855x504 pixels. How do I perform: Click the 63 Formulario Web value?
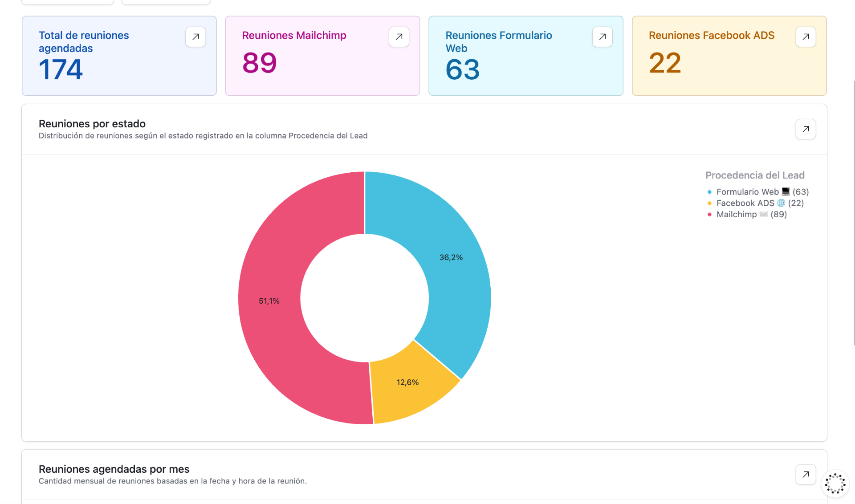(463, 69)
